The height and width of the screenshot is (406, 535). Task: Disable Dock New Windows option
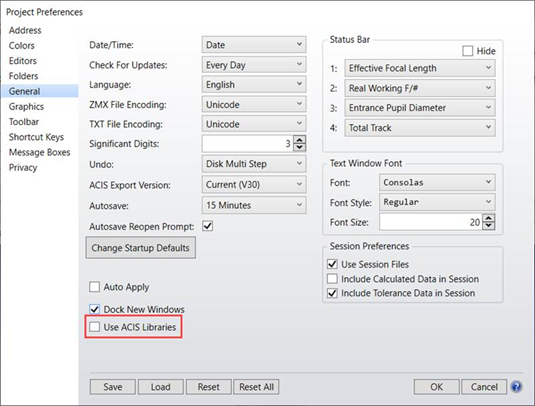tap(95, 309)
